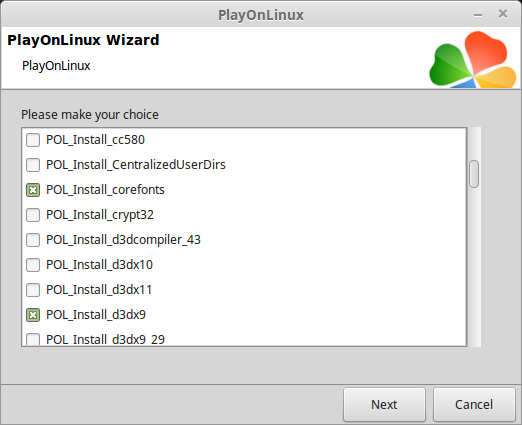Click the PlayOnLinux title bar text
522x425 pixels.
pos(261,15)
